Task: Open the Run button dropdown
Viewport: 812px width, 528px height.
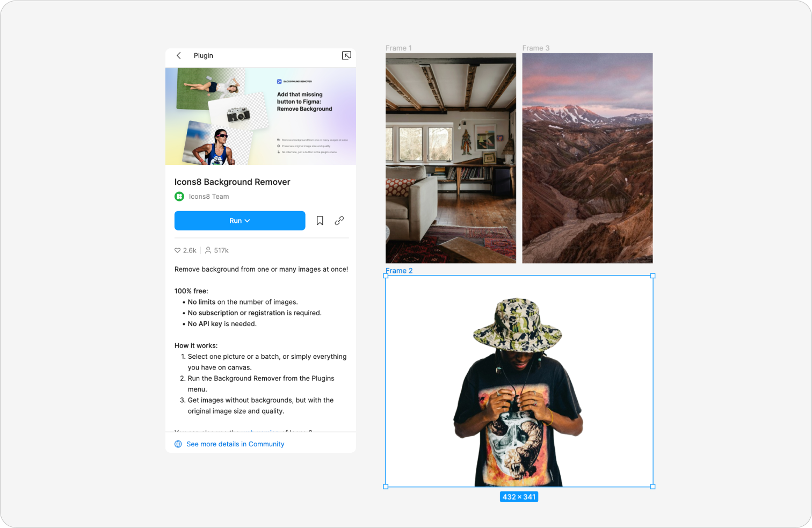Action: pos(247,220)
